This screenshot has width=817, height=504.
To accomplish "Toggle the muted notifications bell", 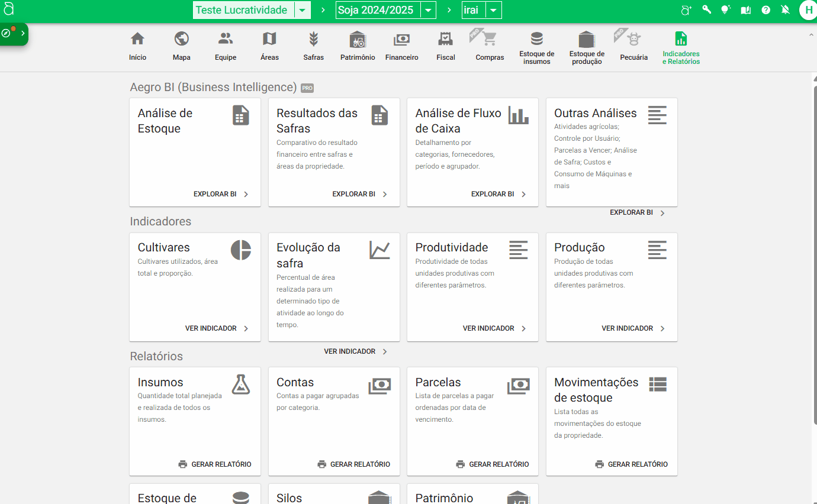I will (785, 9).
